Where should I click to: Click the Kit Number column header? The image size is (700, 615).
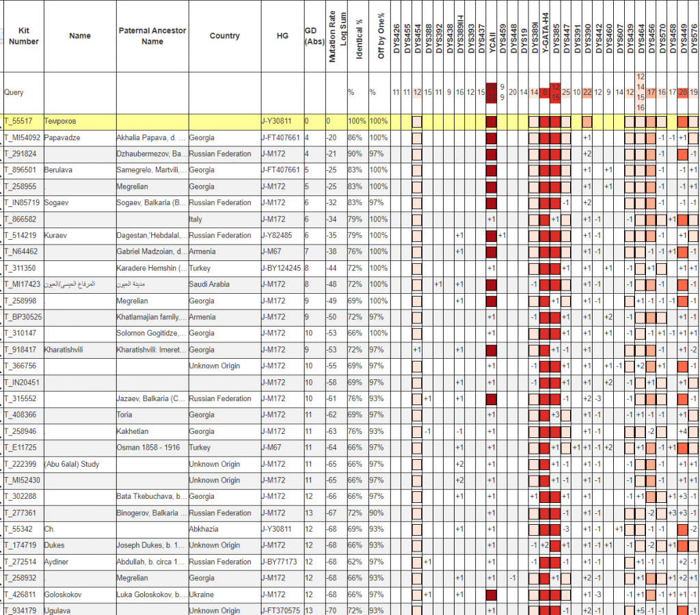23,36
